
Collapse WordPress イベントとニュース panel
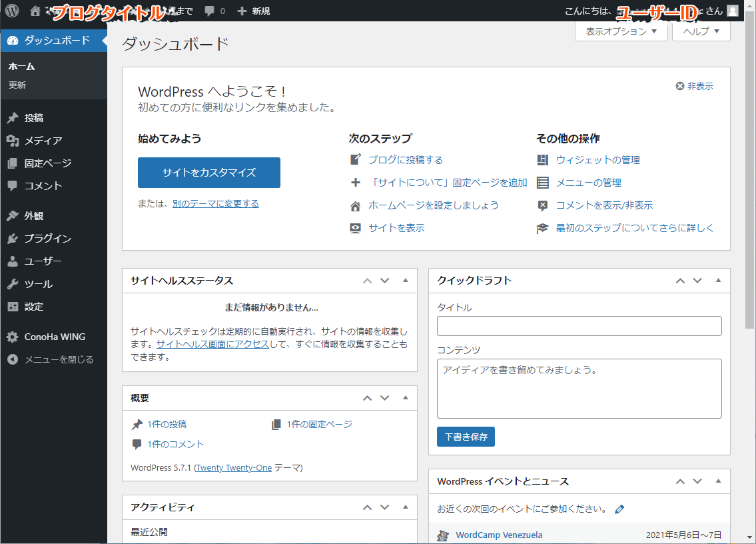(719, 481)
